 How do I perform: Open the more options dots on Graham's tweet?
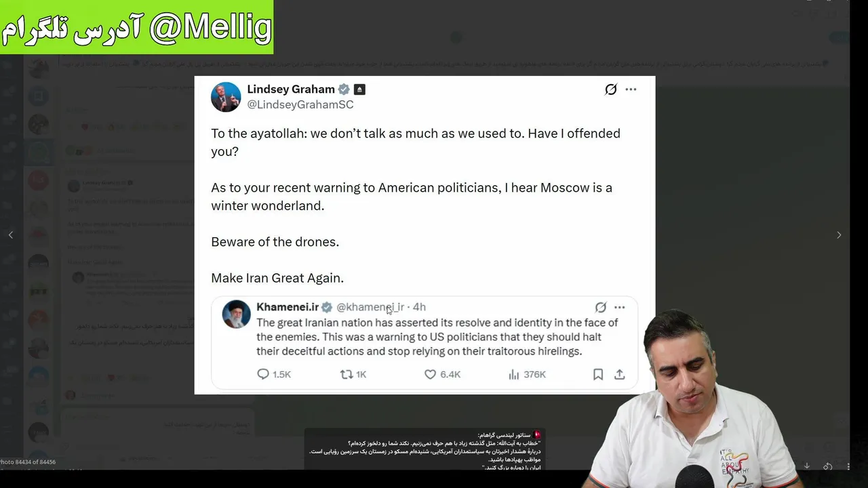tap(631, 89)
